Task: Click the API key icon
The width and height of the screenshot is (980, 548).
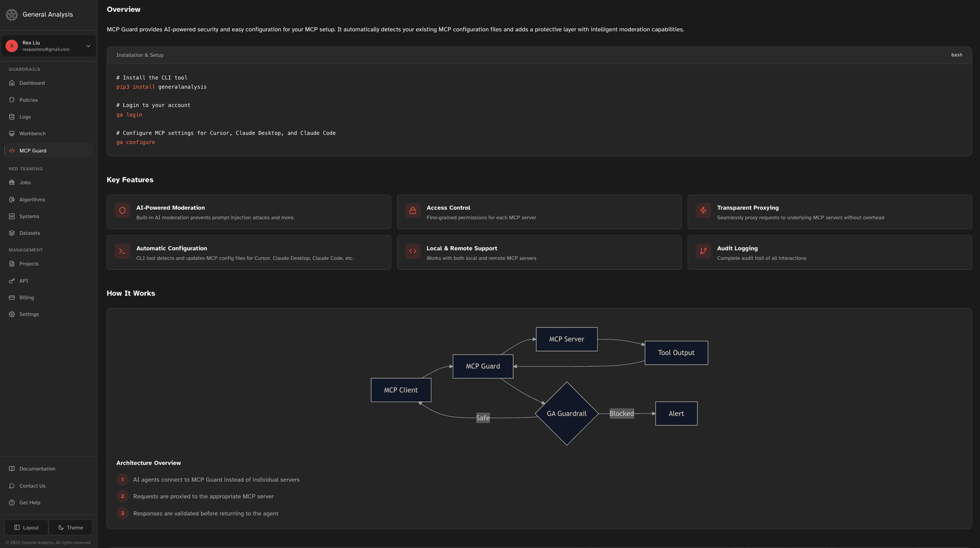Action: [x=12, y=281]
